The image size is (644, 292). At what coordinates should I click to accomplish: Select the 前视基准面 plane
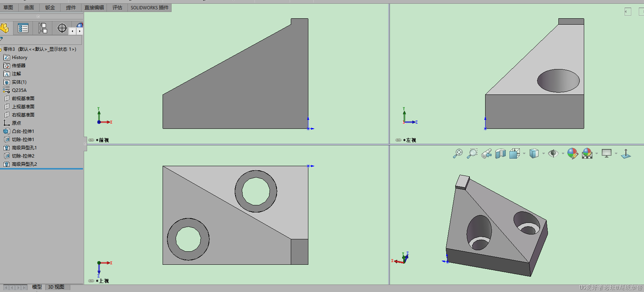[x=19, y=99]
